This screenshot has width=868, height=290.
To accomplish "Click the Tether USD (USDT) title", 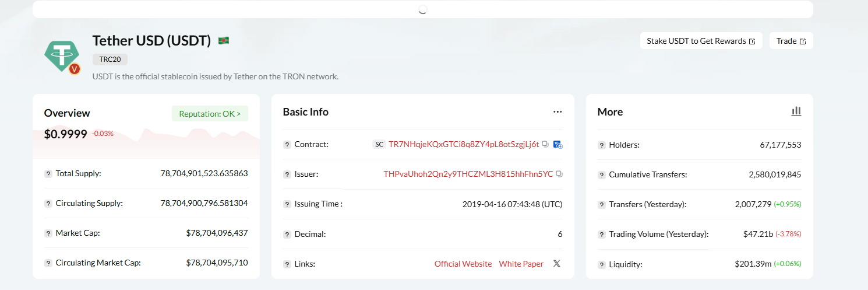I will pyautogui.click(x=151, y=40).
